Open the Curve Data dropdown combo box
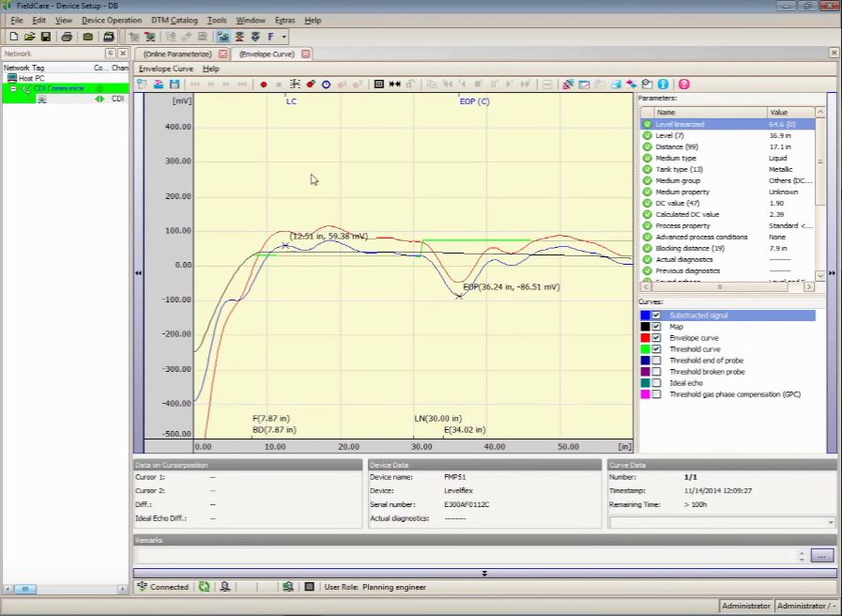Viewport: 842px width, 616px height. pyautogui.click(x=831, y=522)
